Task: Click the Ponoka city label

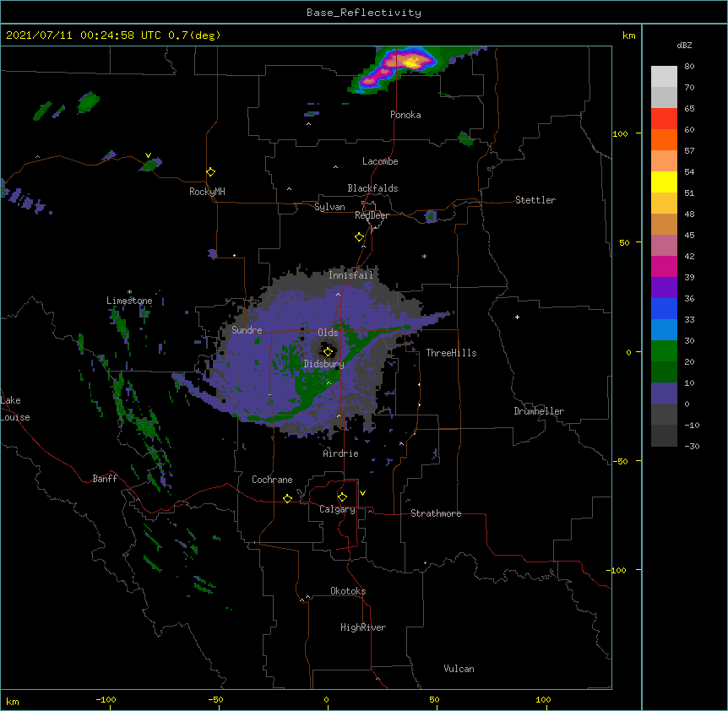Action: point(405,115)
